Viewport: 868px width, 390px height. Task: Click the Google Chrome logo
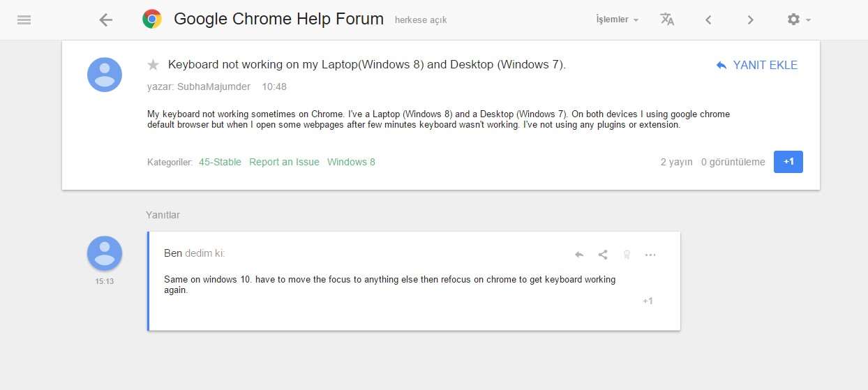[152, 20]
